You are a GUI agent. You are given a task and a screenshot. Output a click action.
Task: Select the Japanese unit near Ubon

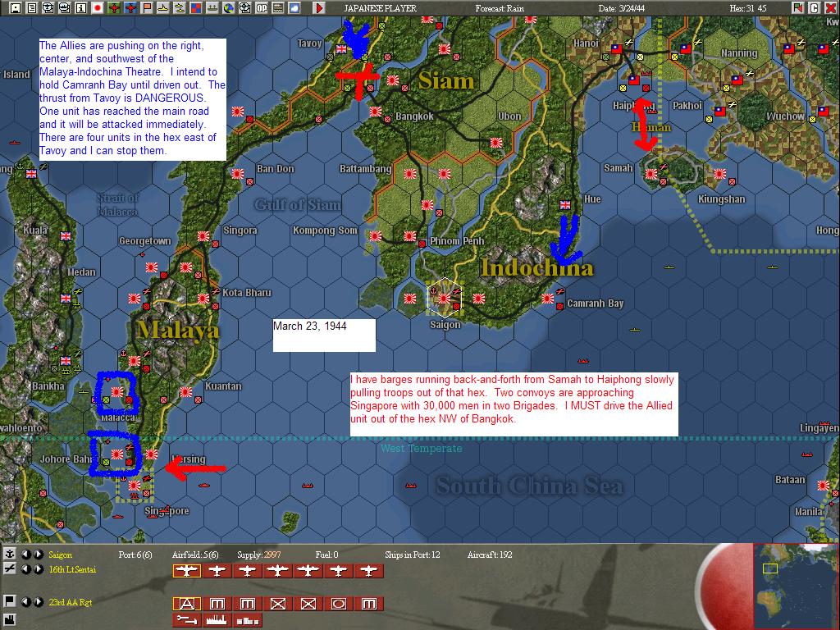(x=495, y=143)
